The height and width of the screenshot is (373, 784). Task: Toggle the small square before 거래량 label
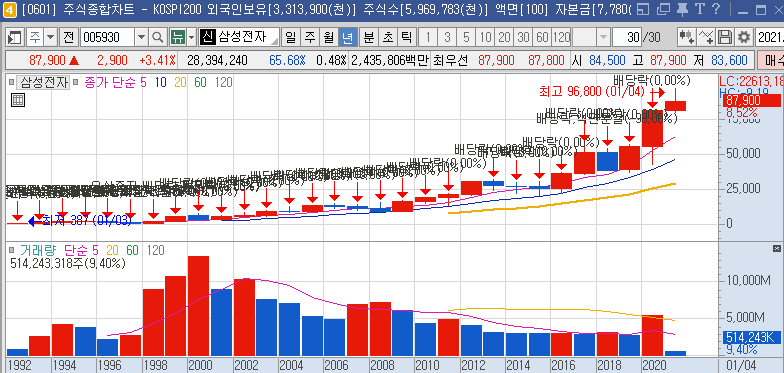[12, 250]
